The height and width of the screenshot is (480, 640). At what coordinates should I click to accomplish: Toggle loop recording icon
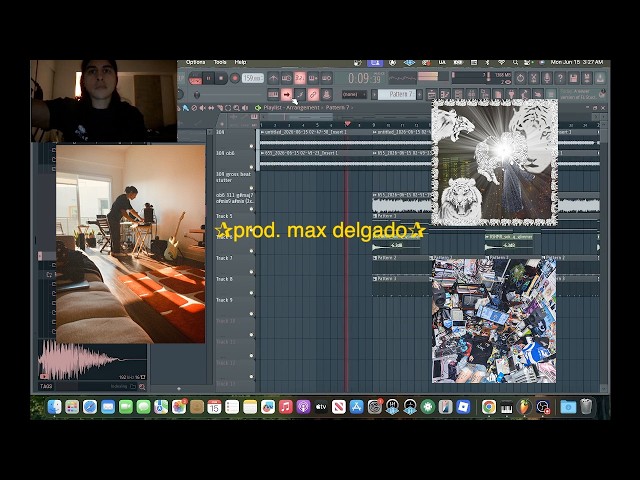tap(327, 78)
